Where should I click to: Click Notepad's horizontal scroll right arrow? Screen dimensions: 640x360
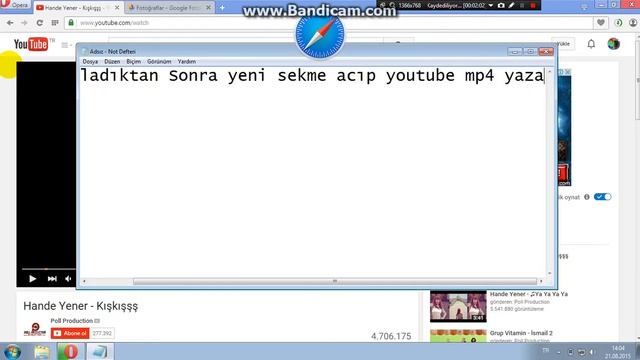pyautogui.click(x=541, y=281)
